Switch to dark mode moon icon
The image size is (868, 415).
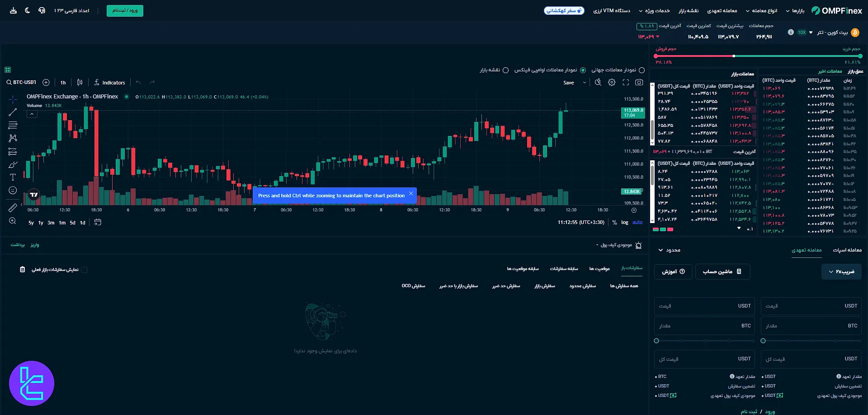[28, 10]
